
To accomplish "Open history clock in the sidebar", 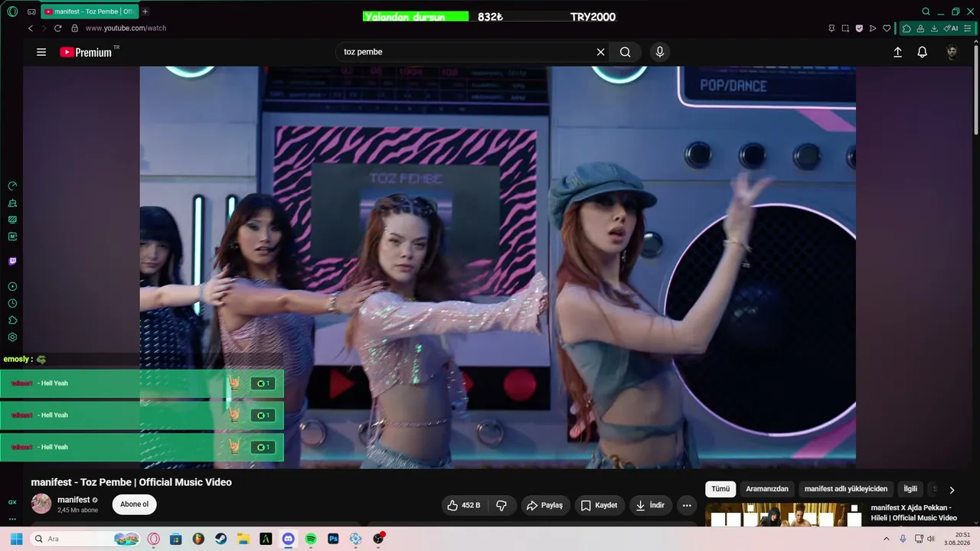I will click(x=12, y=304).
